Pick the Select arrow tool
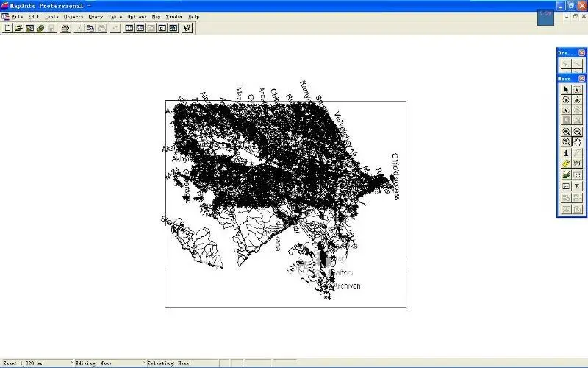588x368 pixels. coord(566,90)
